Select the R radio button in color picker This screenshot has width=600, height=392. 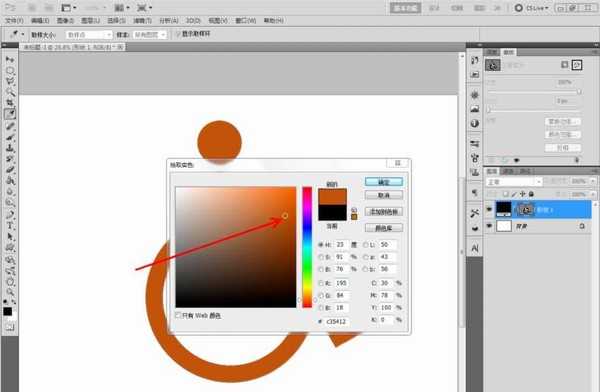pyautogui.click(x=321, y=283)
